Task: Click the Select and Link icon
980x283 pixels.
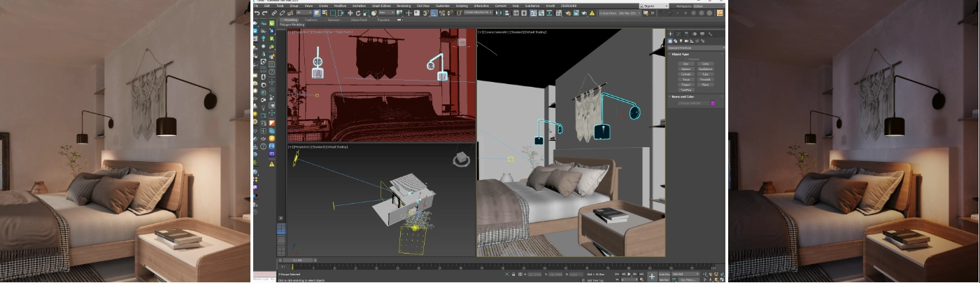Action: click(x=274, y=13)
